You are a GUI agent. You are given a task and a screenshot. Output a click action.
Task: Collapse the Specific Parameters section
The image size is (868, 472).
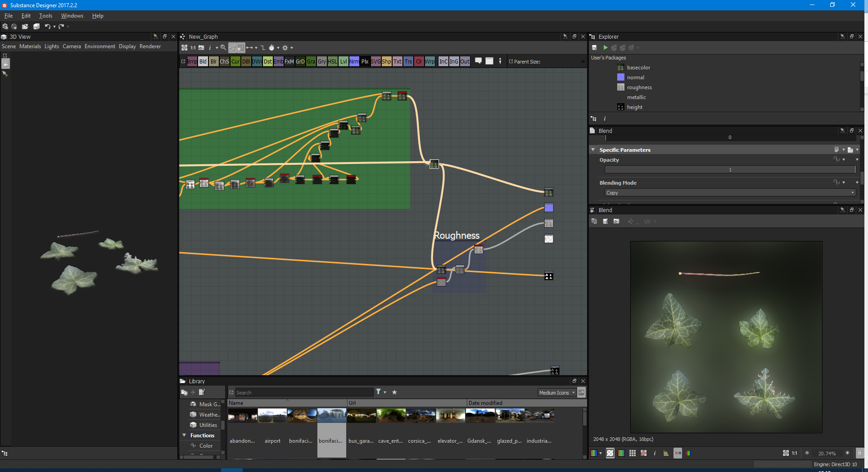pos(593,150)
